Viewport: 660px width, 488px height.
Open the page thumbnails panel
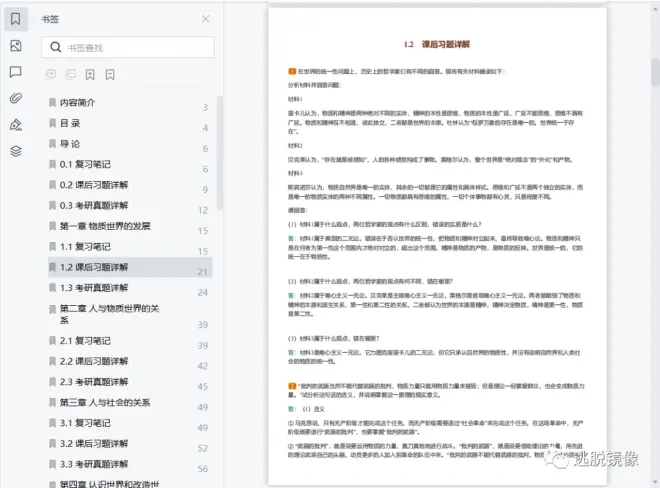click(x=15, y=46)
